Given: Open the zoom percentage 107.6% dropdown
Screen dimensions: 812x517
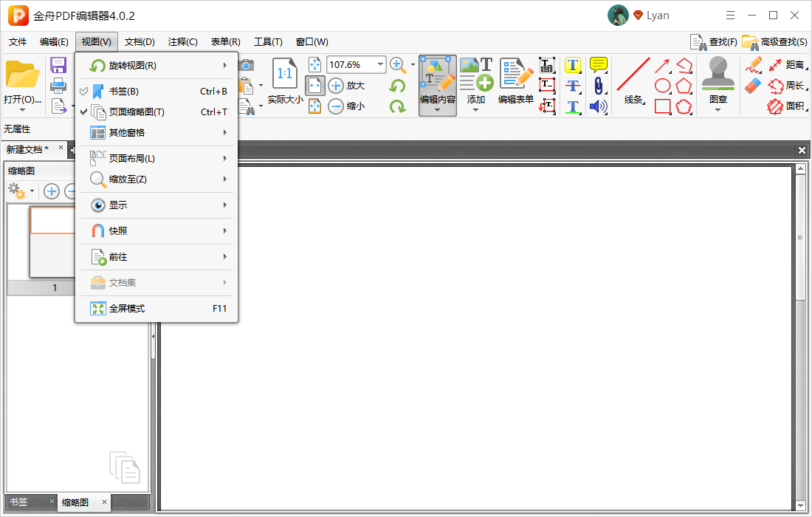Looking at the screenshot, I should [x=381, y=65].
